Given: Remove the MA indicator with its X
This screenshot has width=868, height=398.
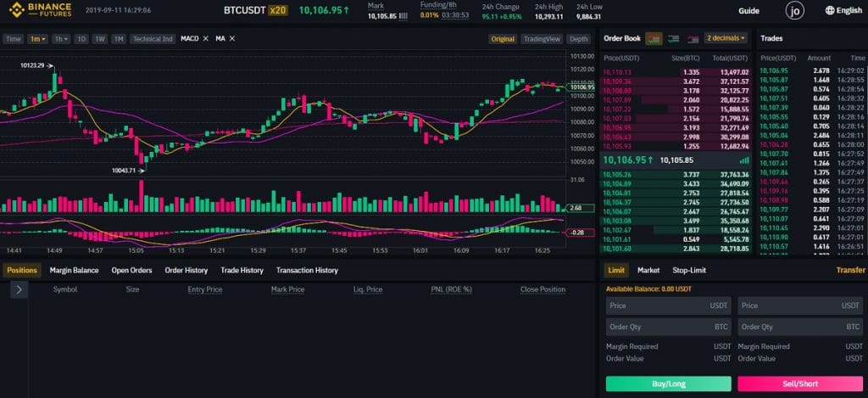Looking at the screenshot, I should [232, 38].
